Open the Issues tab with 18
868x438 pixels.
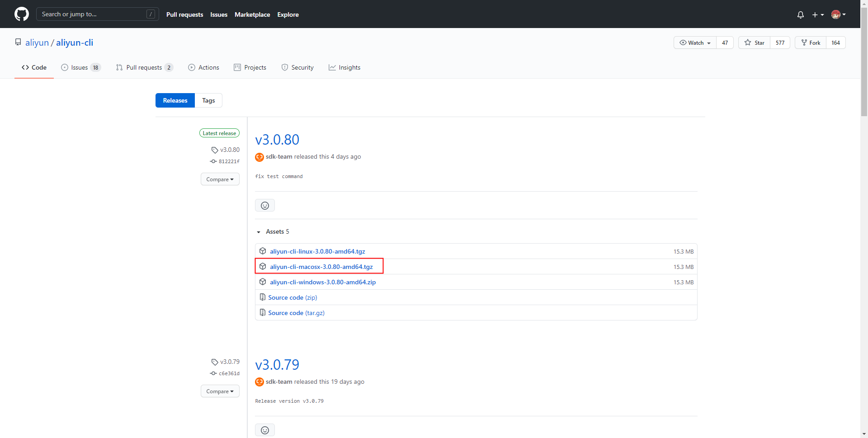[81, 67]
